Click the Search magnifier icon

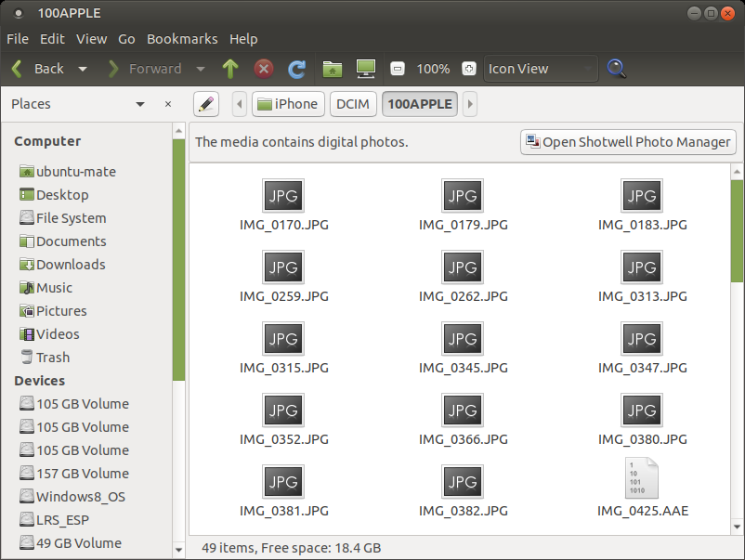click(616, 69)
